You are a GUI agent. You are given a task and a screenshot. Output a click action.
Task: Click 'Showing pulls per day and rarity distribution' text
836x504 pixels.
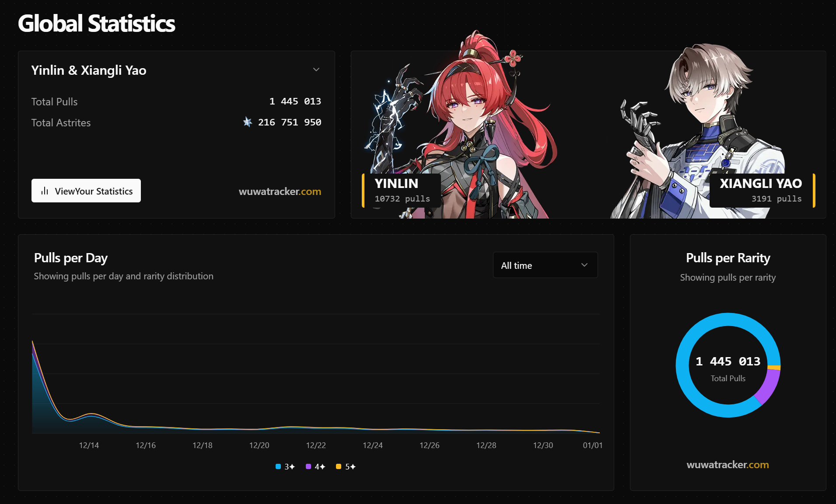click(123, 276)
